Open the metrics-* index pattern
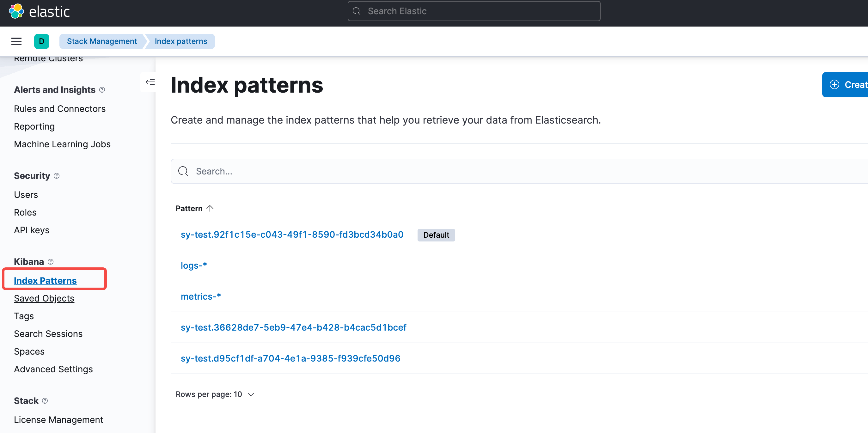This screenshot has width=868, height=433. pyautogui.click(x=200, y=296)
